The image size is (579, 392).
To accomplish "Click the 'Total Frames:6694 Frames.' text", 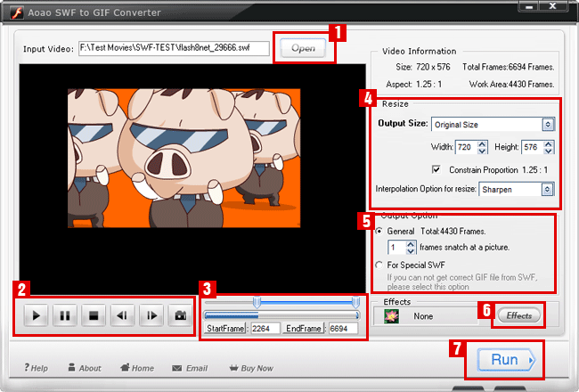I will coord(508,67).
